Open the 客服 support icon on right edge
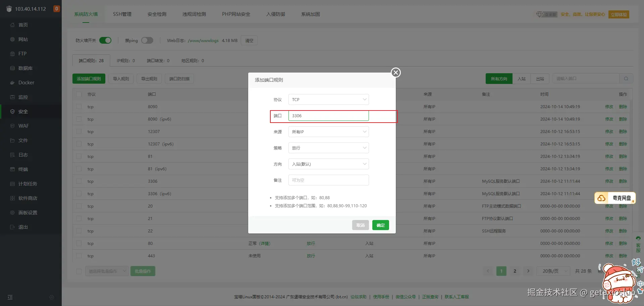The height and width of the screenshot is (306, 644). (638, 244)
